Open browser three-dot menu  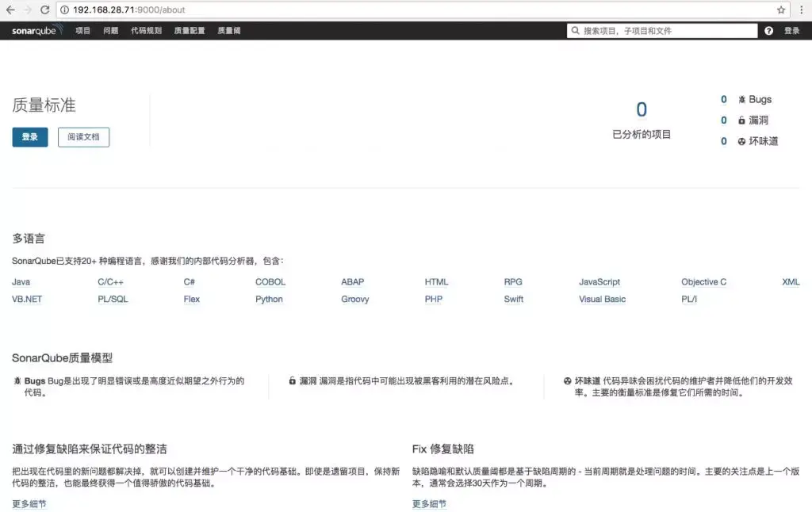[x=801, y=10]
